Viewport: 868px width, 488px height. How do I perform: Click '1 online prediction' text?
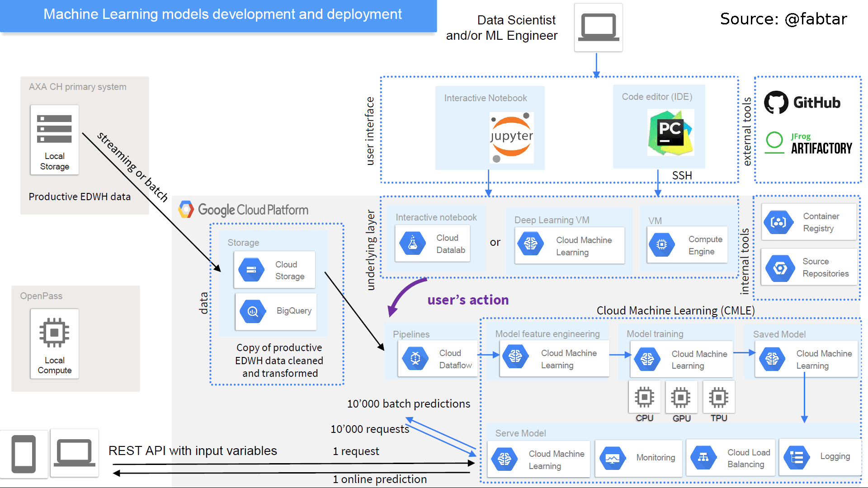[380, 479]
